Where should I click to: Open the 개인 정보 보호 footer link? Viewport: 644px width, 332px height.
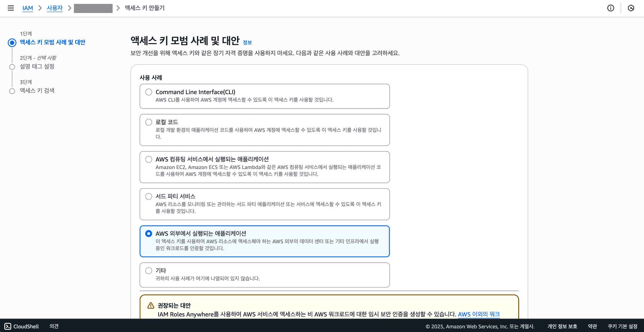(562, 326)
